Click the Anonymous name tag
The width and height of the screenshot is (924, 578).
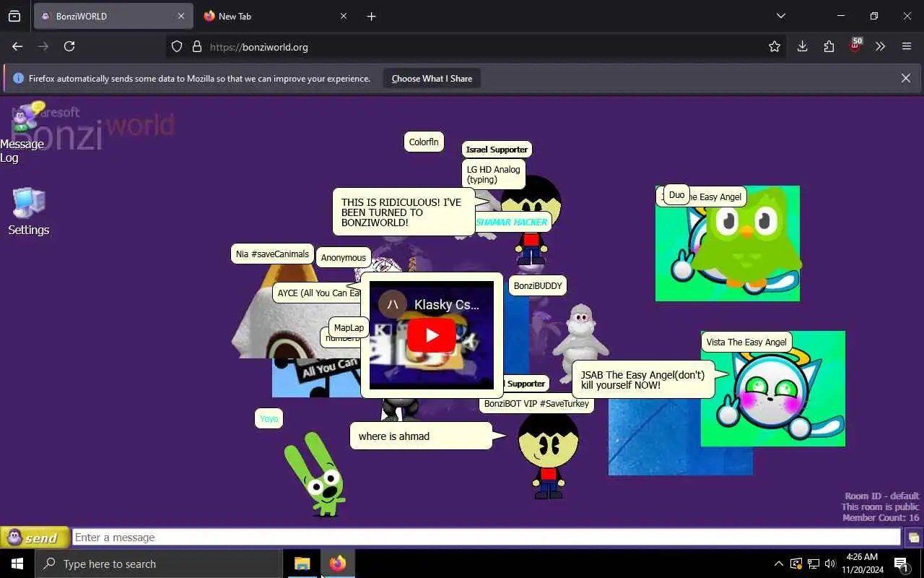343,257
